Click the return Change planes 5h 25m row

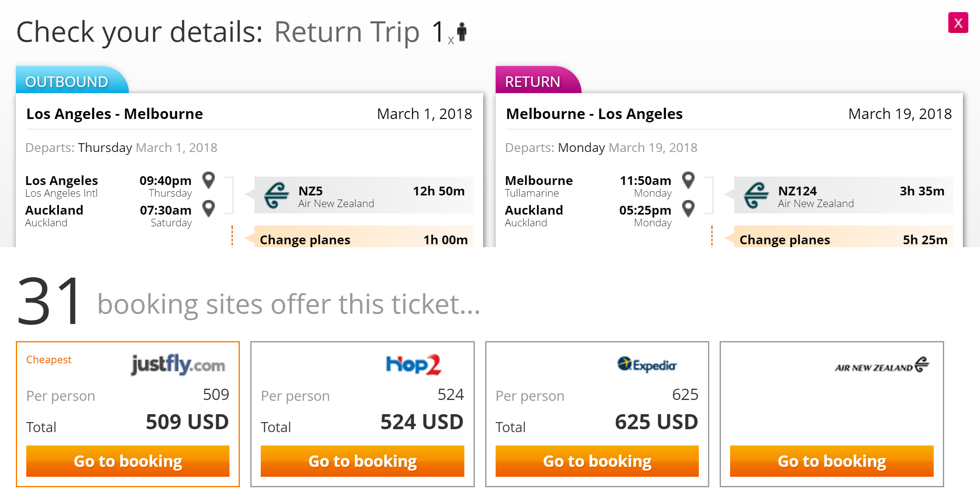(843, 239)
